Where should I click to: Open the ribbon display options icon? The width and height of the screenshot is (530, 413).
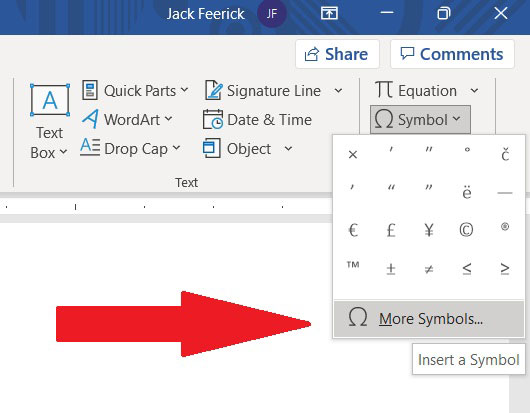pyautogui.click(x=329, y=14)
